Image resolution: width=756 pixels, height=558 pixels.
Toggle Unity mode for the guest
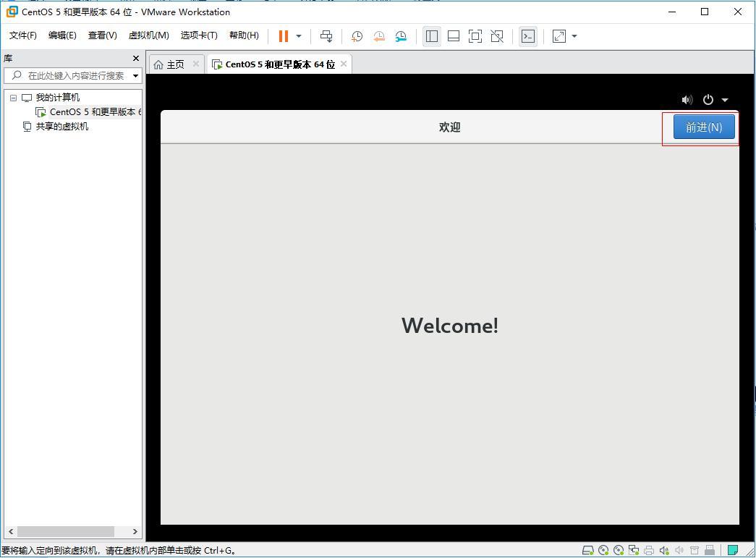click(497, 35)
